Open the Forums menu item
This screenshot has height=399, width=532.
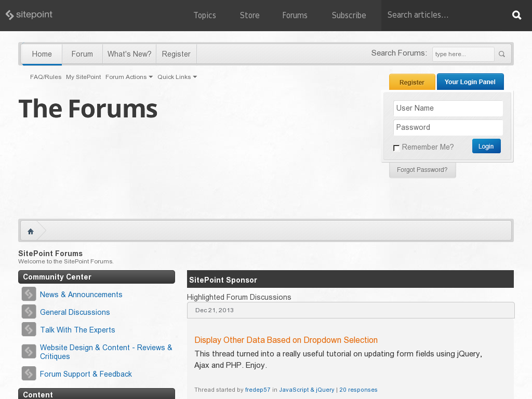(295, 15)
